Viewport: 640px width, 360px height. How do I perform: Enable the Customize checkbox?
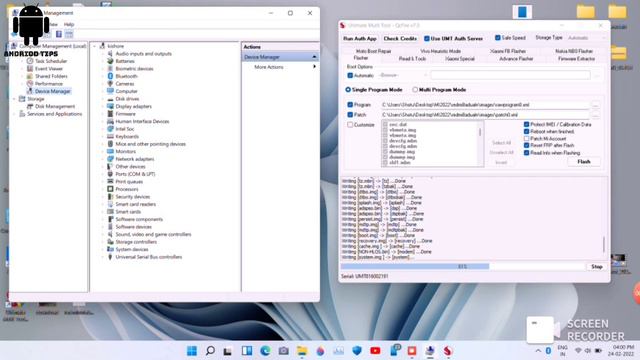tap(350, 124)
